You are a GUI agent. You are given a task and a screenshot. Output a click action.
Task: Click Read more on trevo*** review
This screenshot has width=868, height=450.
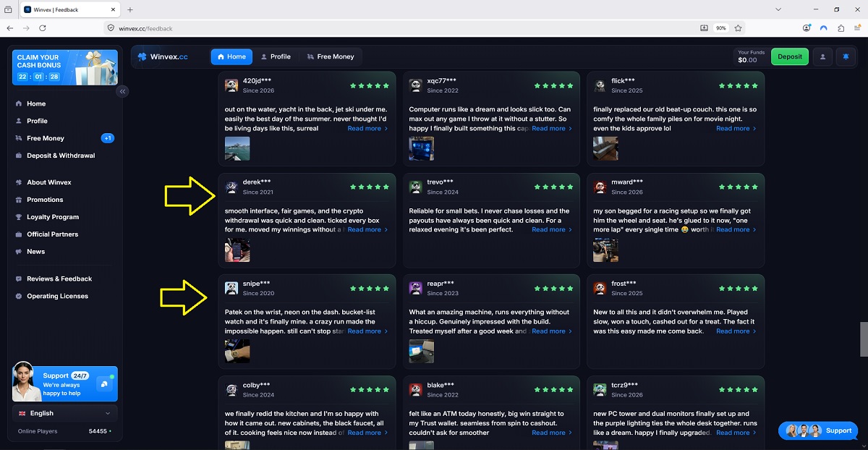pyautogui.click(x=552, y=229)
